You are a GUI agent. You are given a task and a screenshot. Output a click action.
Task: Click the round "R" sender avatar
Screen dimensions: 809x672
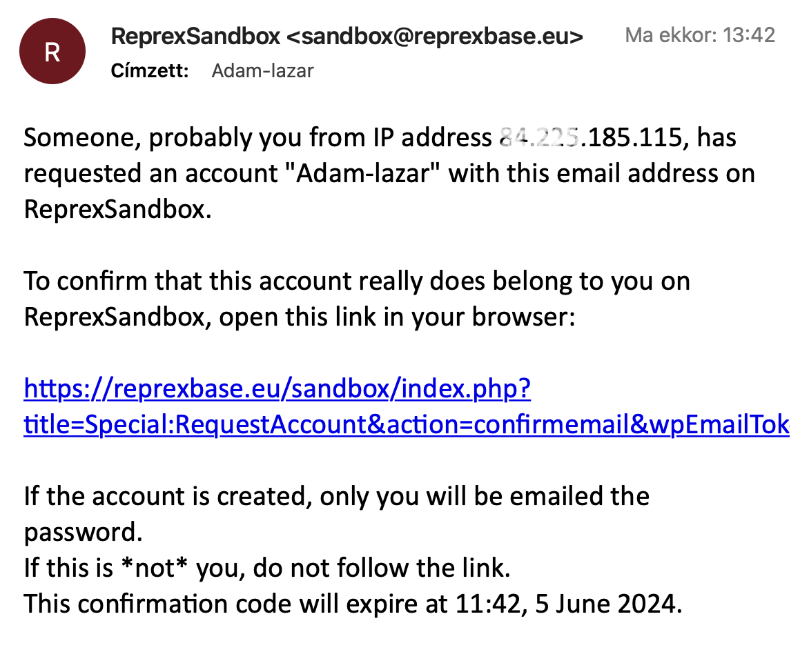[52, 52]
